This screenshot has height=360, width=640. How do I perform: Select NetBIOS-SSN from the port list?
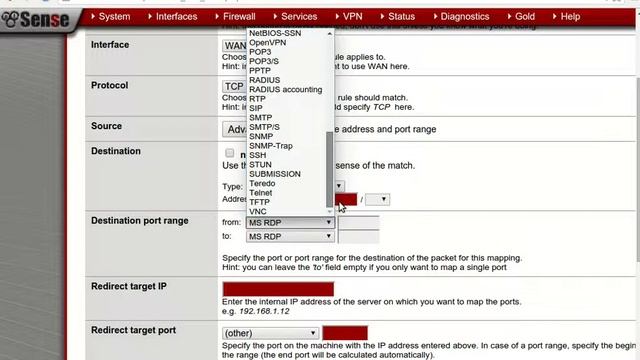pos(275,33)
